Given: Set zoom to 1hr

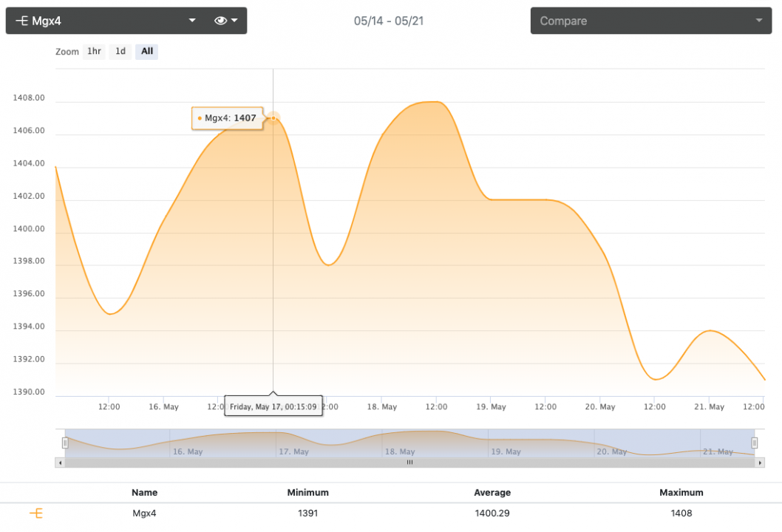Looking at the screenshot, I should point(94,52).
